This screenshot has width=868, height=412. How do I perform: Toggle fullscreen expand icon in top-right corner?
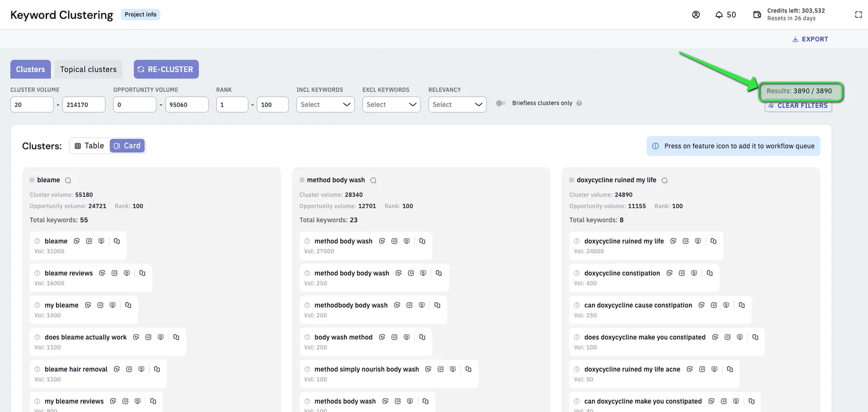(858, 15)
